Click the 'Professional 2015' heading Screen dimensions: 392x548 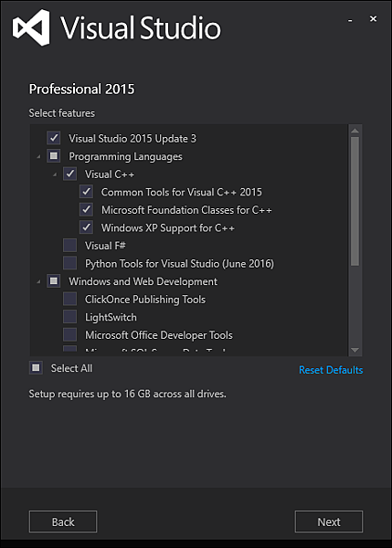pyautogui.click(x=82, y=90)
